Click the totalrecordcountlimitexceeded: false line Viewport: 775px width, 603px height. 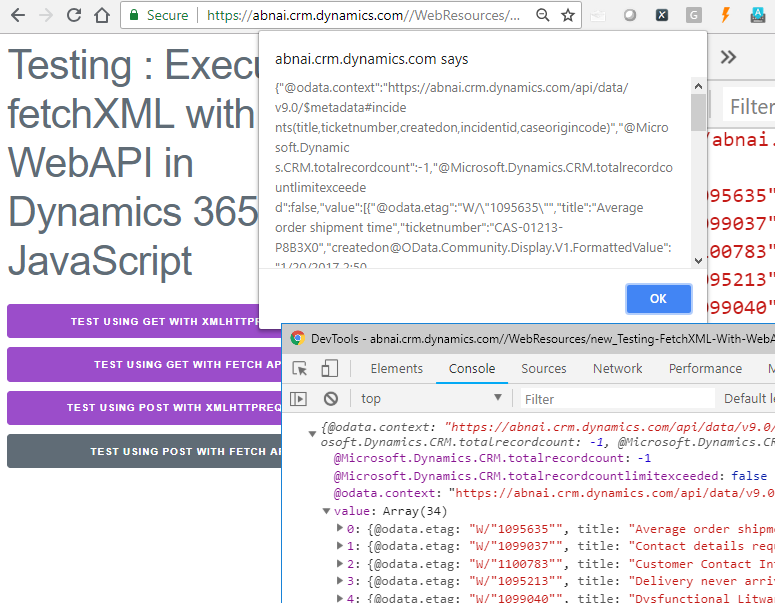550,476
